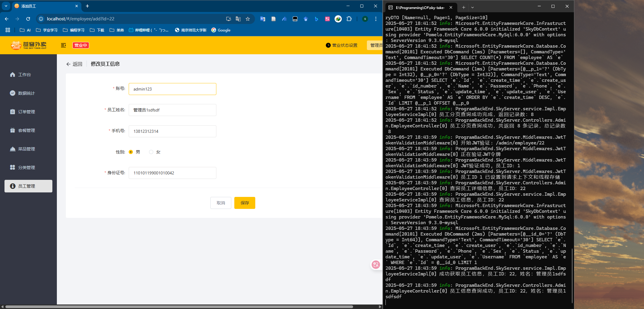Click the horizontal scrollbar at page bottom

pos(180,307)
